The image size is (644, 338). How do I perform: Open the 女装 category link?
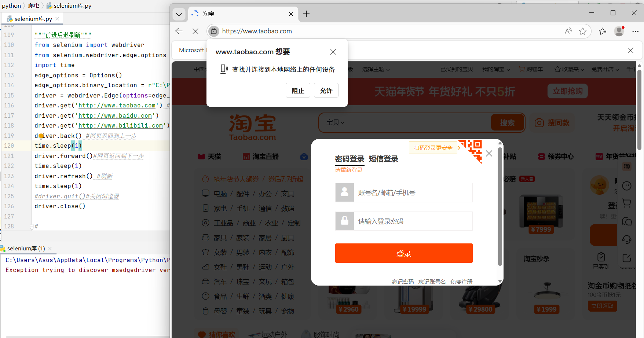[220, 253]
